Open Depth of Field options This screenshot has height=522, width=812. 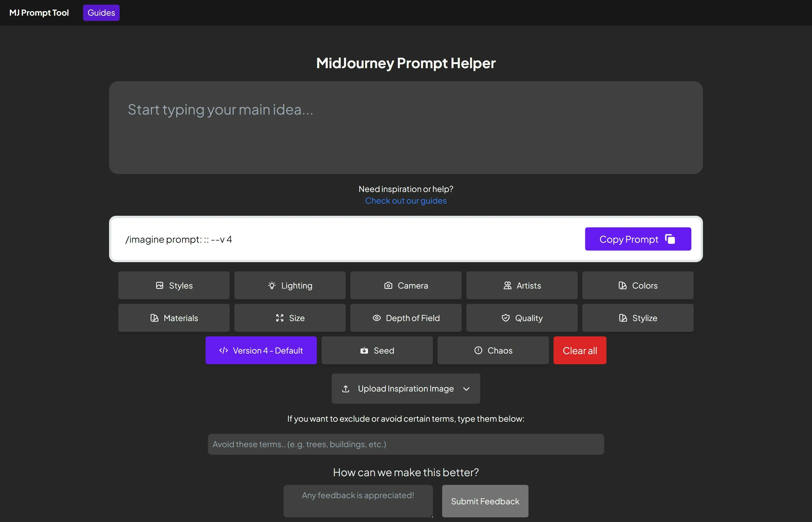[x=406, y=318]
